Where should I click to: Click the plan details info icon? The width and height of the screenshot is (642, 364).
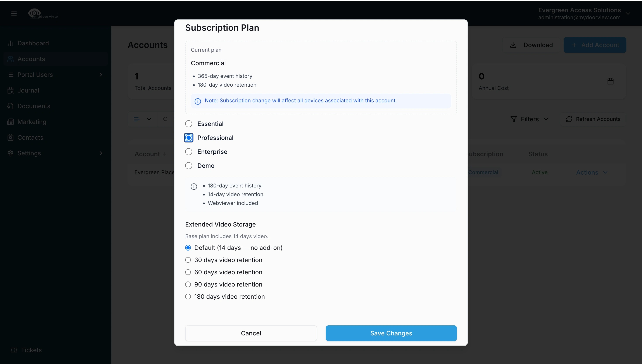click(x=194, y=187)
